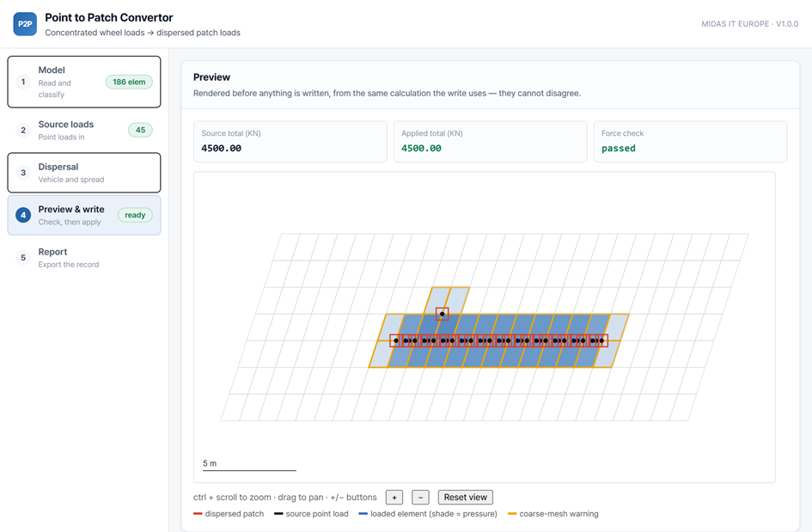Image resolution: width=812 pixels, height=532 pixels.
Task: Click the 45 source loads badge
Action: coord(140,130)
